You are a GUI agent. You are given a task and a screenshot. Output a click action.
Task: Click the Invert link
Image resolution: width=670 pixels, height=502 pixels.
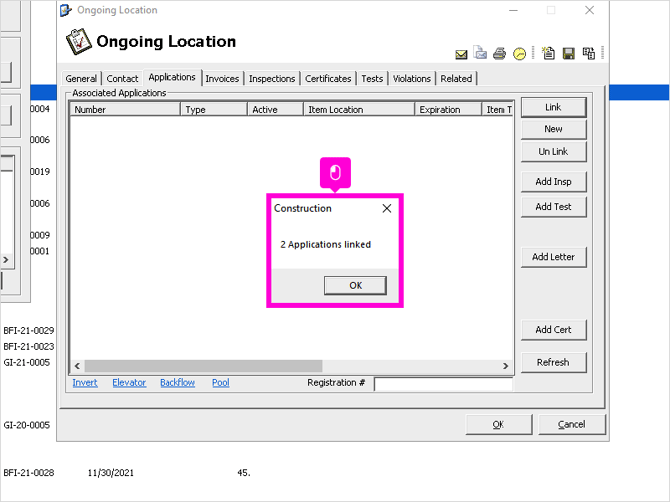(x=85, y=383)
